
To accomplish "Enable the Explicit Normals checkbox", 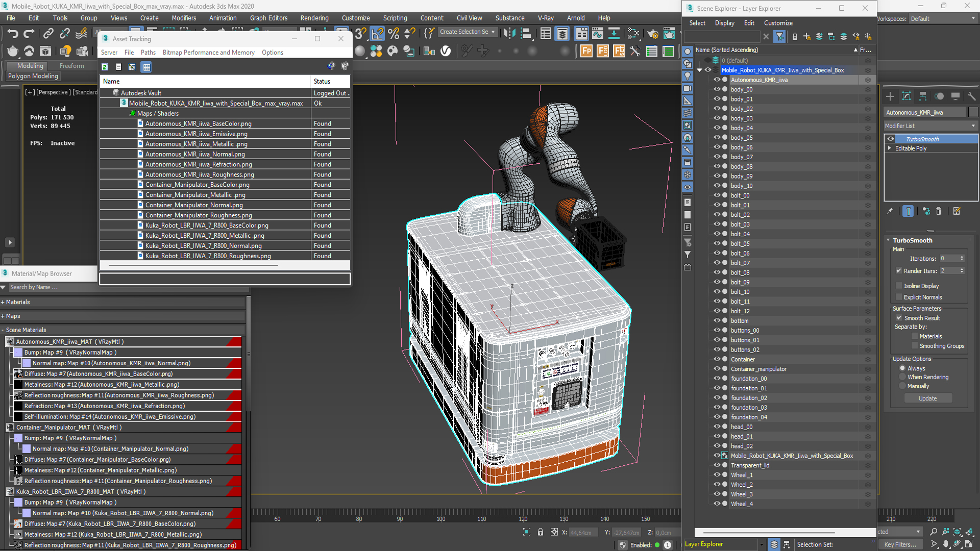I will pyautogui.click(x=899, y=297).
